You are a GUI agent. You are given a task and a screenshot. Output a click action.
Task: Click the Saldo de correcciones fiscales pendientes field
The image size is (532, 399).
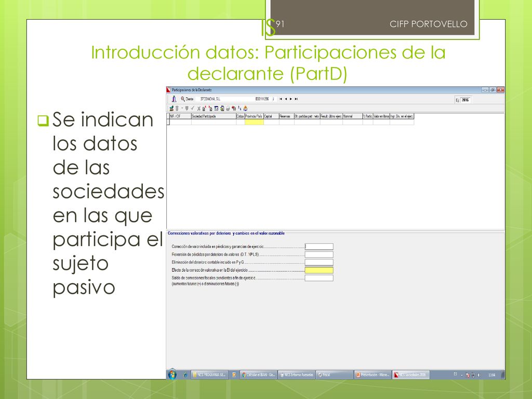pyautogui.click(x=319, y=278)
